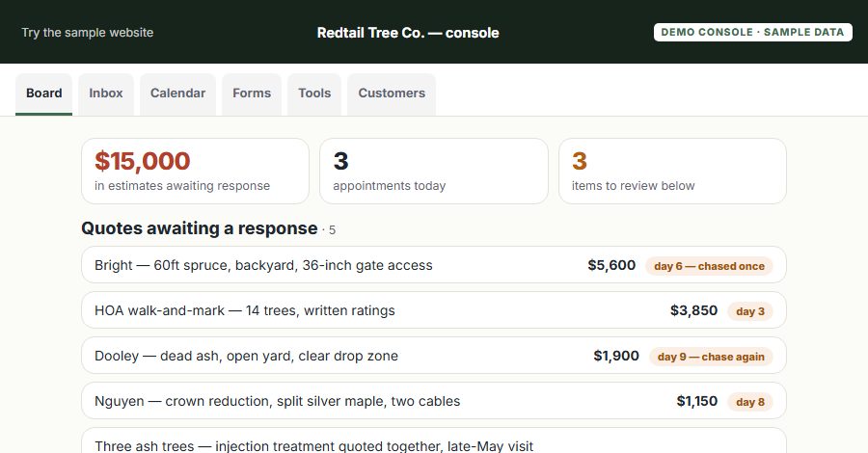868x453 pixels.
Task: Click the 'day 6 — chased once' badge
Action: pos(709,266)
